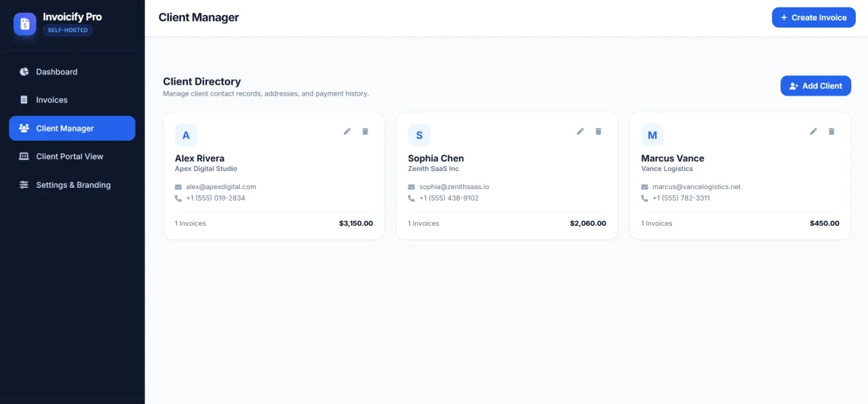Screen dimensions: 868x404
Task: Click the Vance Logistics company text
Action: point(667,169)
